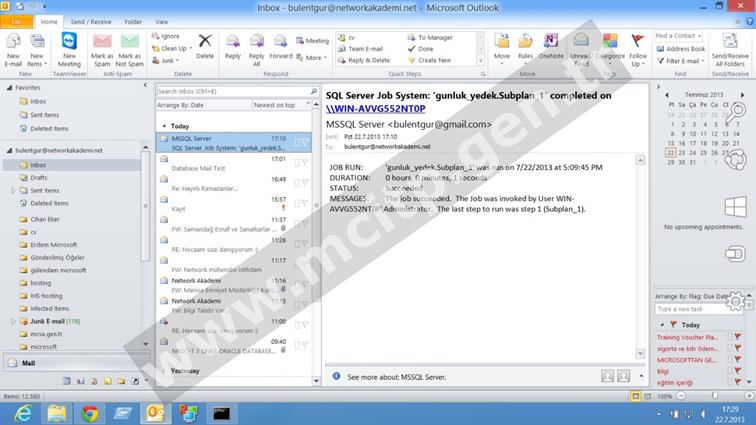Expand the Yesterday message group

164,371
